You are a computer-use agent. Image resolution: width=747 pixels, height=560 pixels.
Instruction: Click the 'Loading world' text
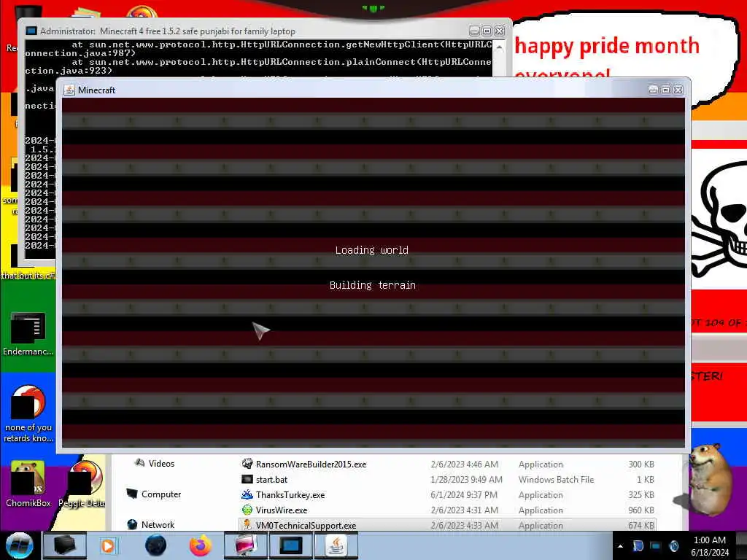(x=371, y=250)
